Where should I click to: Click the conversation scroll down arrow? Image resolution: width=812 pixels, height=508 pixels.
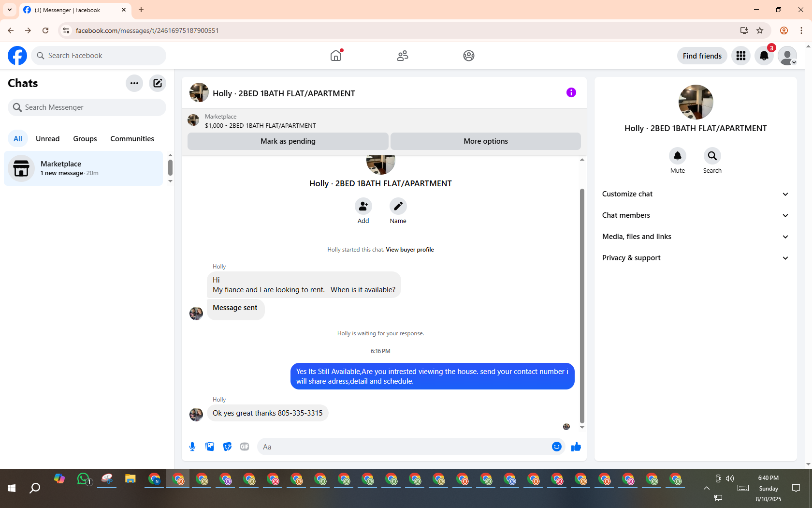click(x=582, y=427)
